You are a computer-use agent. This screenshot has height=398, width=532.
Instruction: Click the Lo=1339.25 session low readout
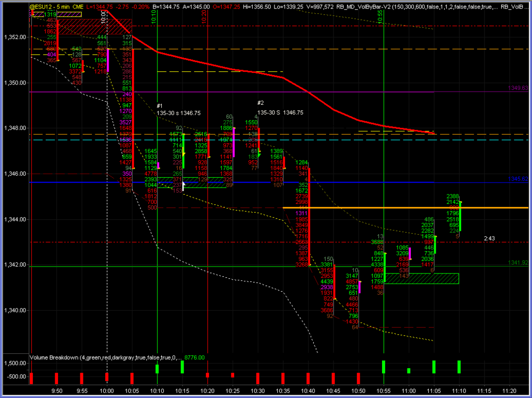pyautogui.click(x=289, y=7)
